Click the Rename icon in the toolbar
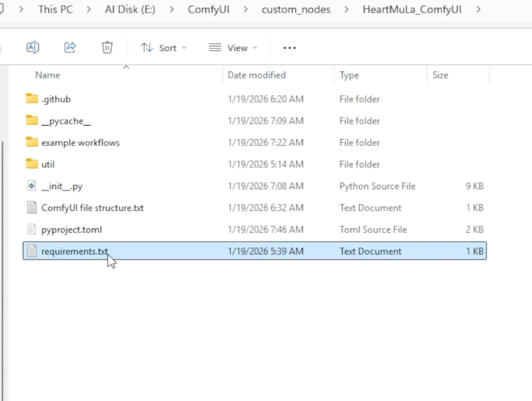532x401 pixels. pos(32,47)
